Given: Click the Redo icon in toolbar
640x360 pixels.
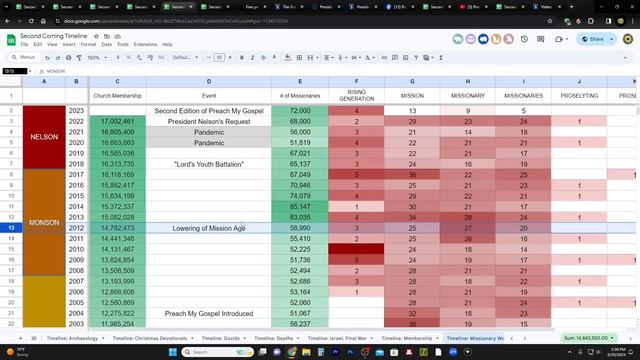Looking at the screenshot, I should point(58,58).
